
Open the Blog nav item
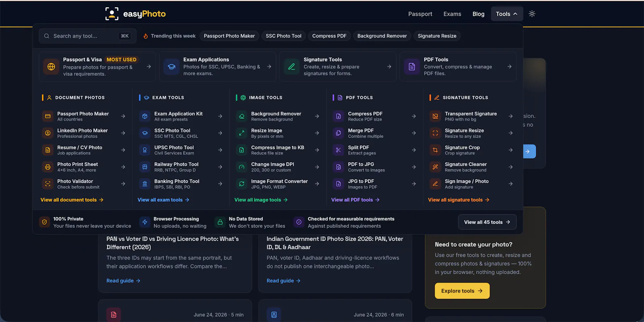tap(478, 14)
